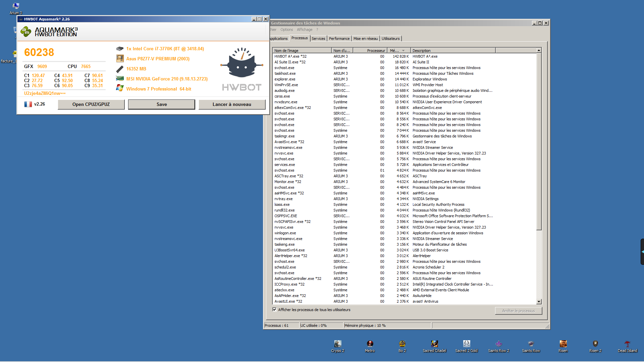Toggle 'Afficher les processus de tous les utilisateurs' checkbox
Screen dimensions: 644x362
tap(274, 310)
